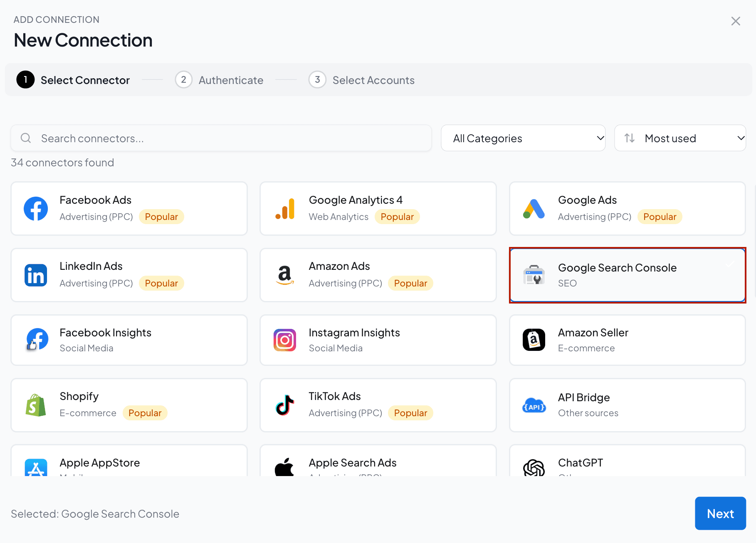Image resolution: width=756 pixels, height=543 pixels.
Task: Pick the Instagram Insights connector title
Action: pos(354,333)
